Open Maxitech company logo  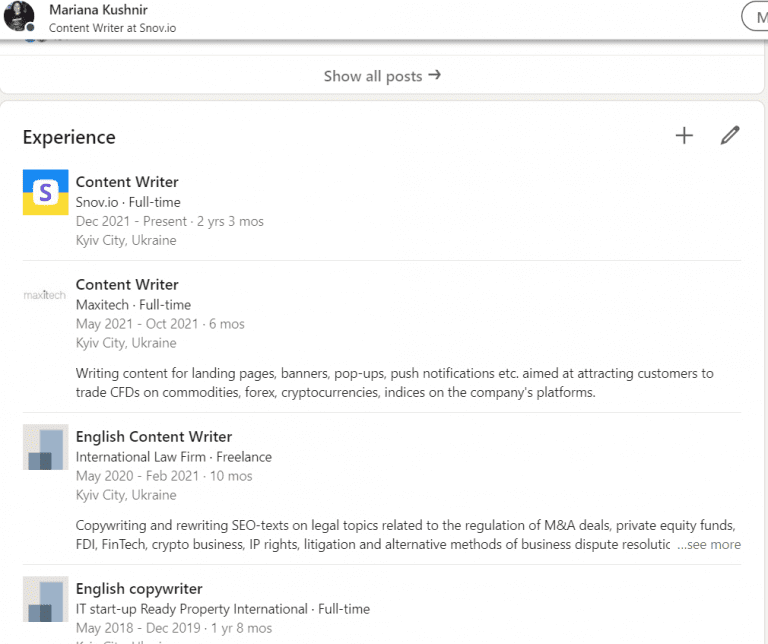tap(45, 295)
